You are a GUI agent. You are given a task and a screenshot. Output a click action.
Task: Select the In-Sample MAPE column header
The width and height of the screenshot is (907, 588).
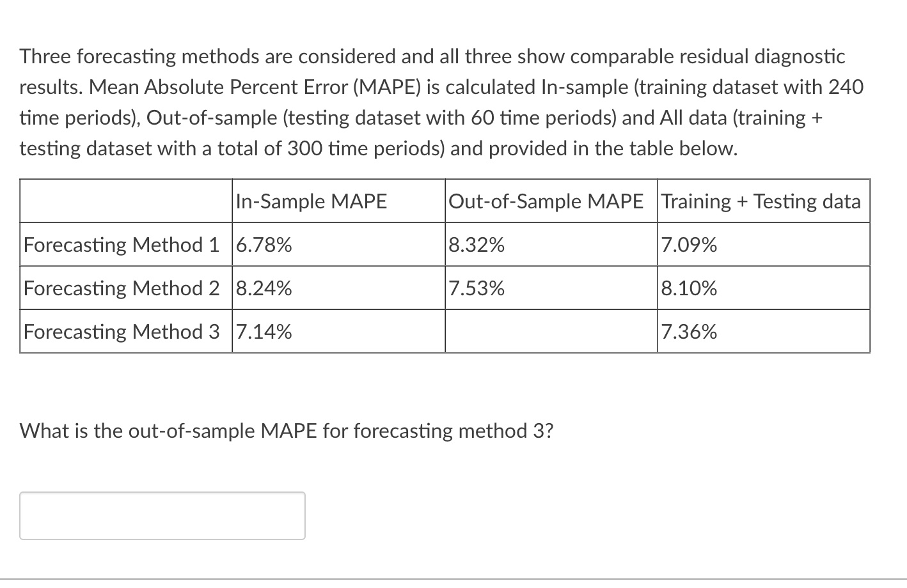(312, 201)
